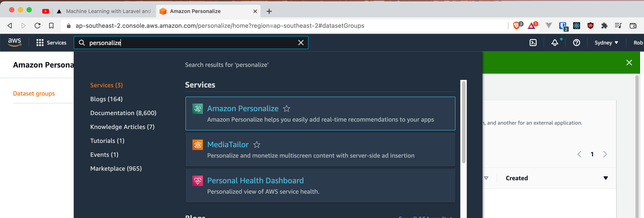
Task: Click the Amazon Personalize service icon
Action: tap(197, 108)
